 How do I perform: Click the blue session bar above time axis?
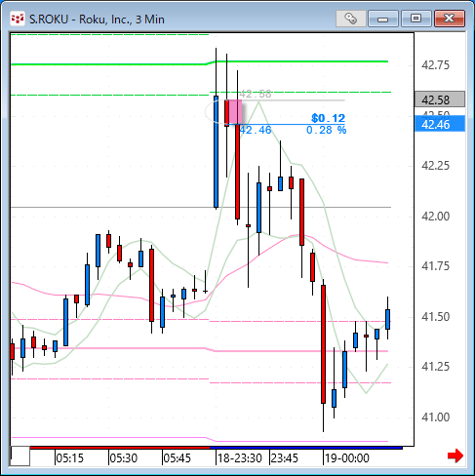tap(306, 448)
